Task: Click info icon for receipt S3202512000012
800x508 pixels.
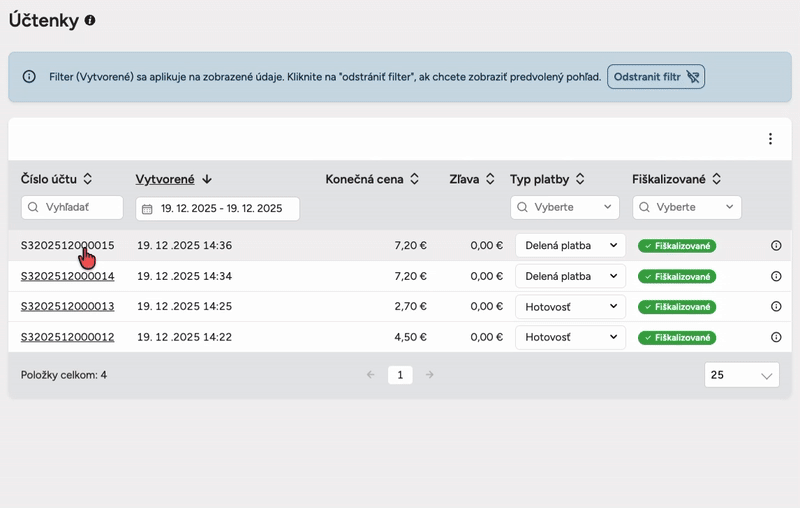Action: point(776,337)
